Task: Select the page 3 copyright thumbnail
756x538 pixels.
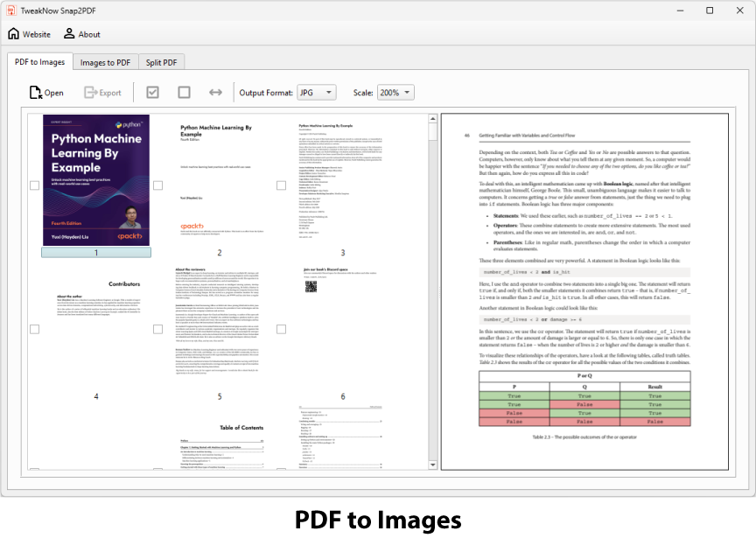Action: 343,180
